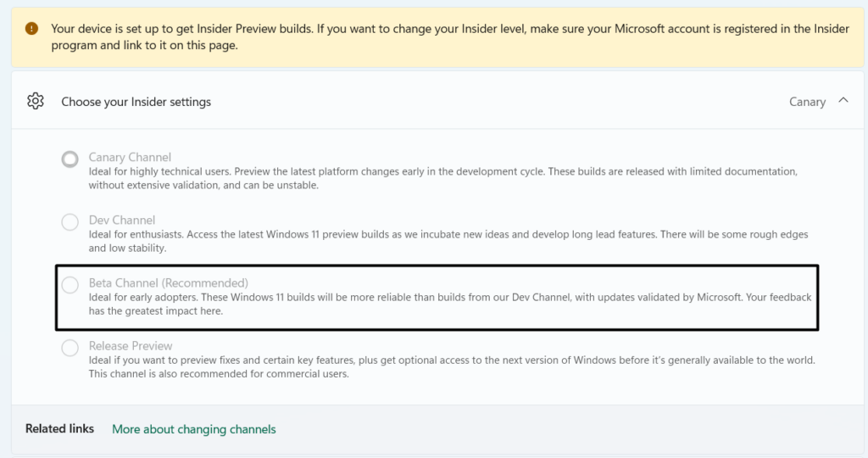Click the current Canary value in header

tap(806, 102)
